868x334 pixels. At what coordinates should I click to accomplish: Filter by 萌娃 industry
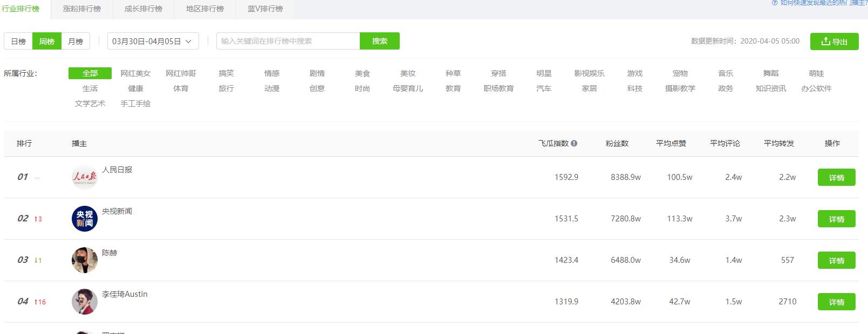816,73
